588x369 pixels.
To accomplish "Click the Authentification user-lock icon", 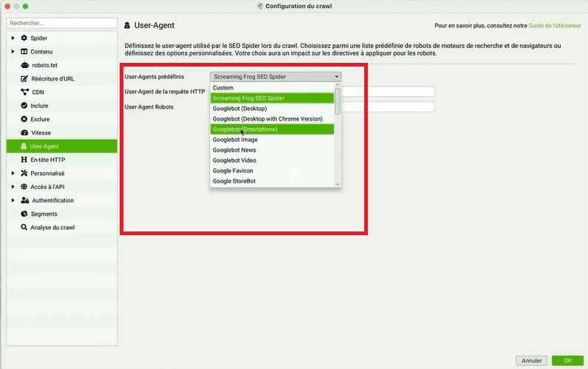I will pos(25,200).
